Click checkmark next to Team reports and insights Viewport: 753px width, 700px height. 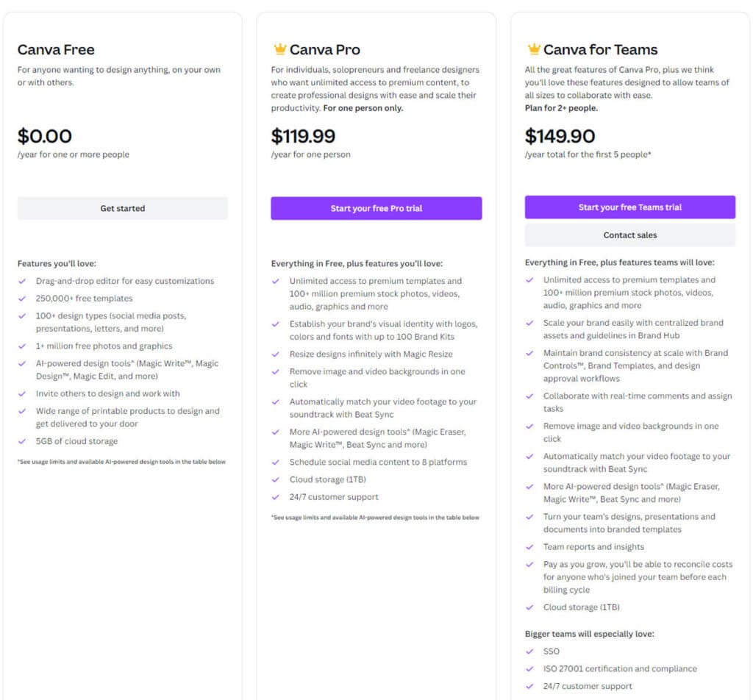pyautogui.click(x=529, y=547)
